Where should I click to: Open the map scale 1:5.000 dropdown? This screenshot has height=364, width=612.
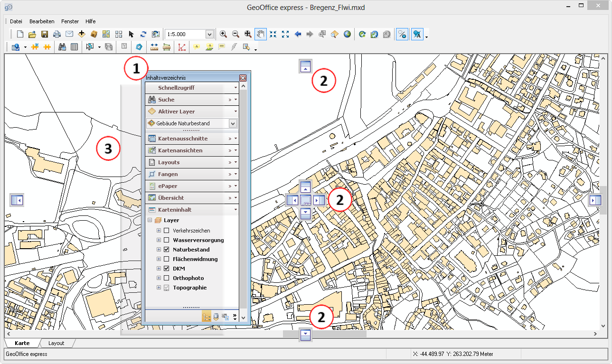[209, 34]
